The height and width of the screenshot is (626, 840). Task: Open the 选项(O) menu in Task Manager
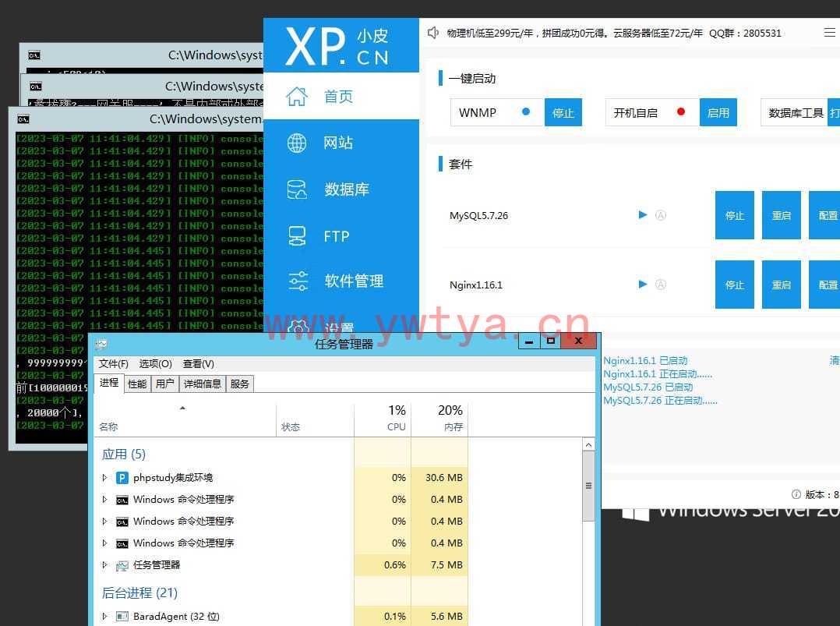[x=155, y=364]
